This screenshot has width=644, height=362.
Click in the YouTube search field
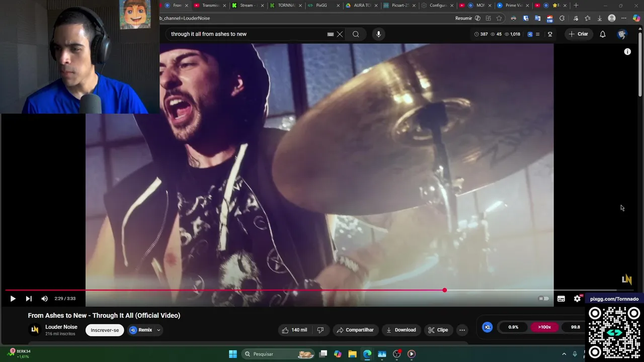click(247, 34)
